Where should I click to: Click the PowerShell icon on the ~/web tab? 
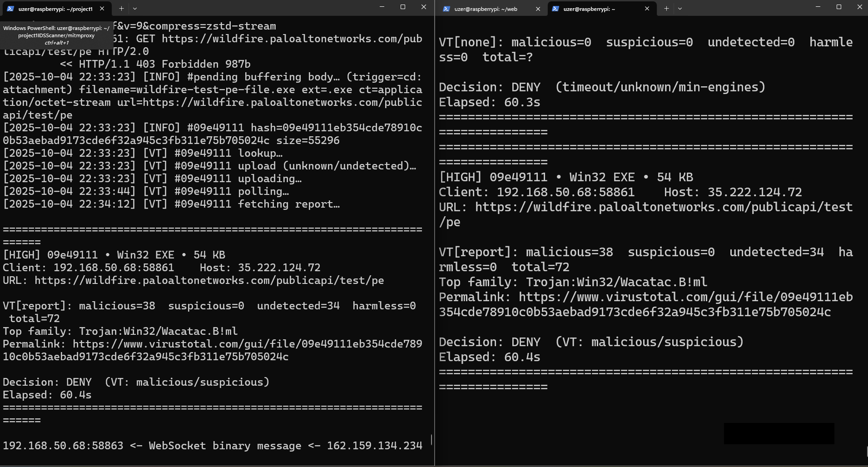point(447,9)
